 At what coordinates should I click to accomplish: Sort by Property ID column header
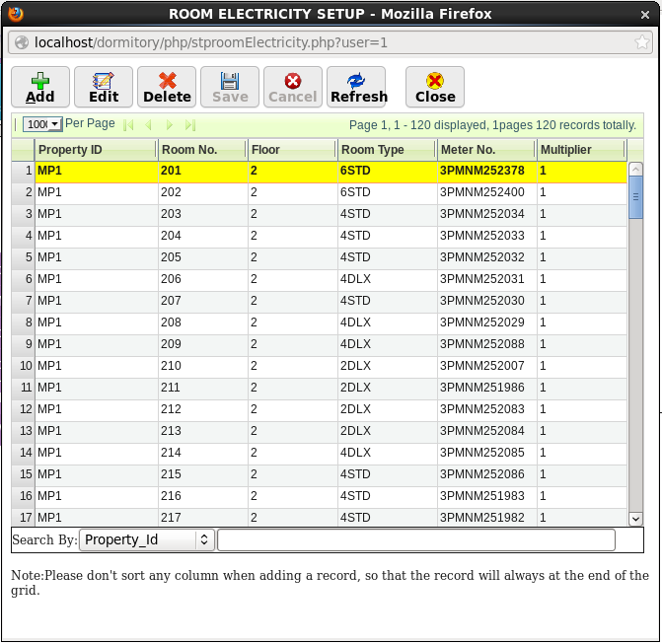(95, 150)
